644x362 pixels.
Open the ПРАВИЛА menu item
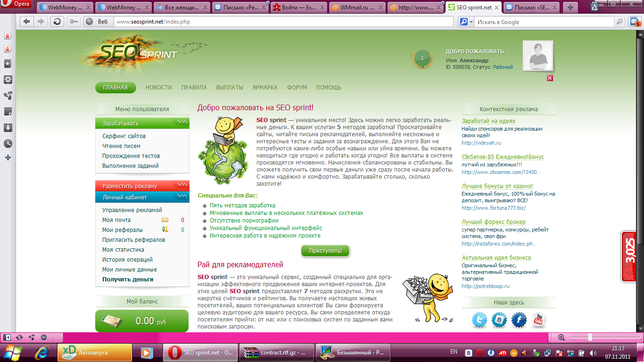[194, 88]
